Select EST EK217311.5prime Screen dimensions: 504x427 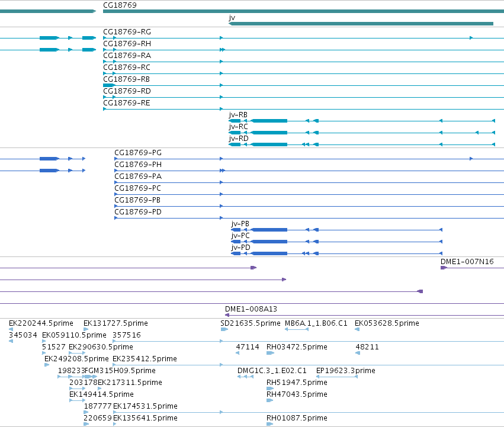(x=130, y=383)
